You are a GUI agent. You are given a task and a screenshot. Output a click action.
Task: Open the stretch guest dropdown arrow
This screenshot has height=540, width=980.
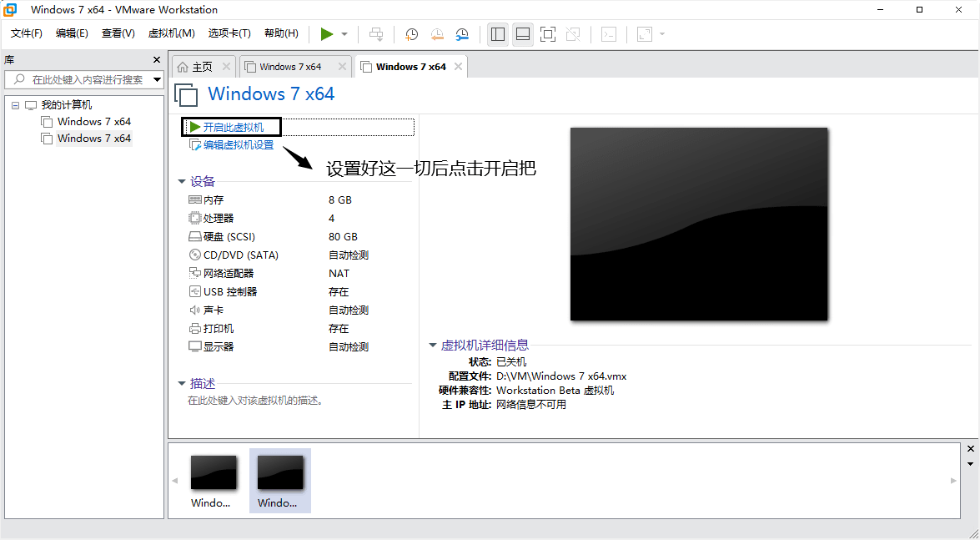pos(662,34)
